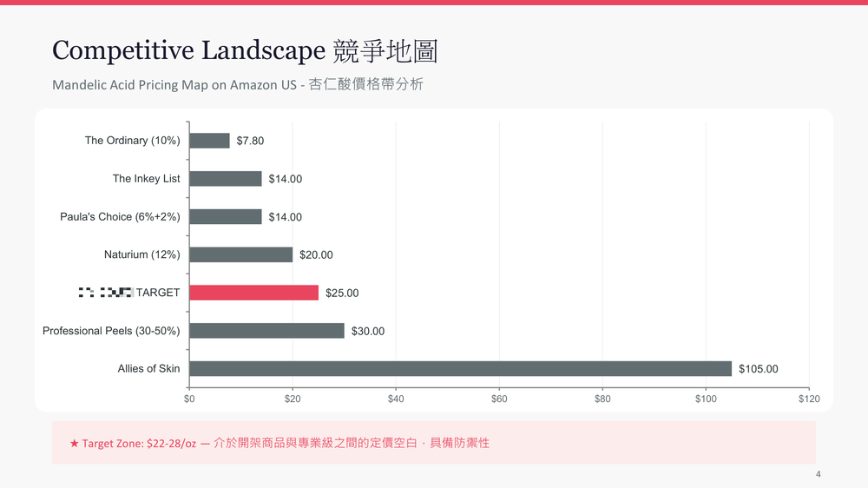Screen dimensions: 868x488
Task: Click the long Allies of Skin bar
Action: [461, 369]
